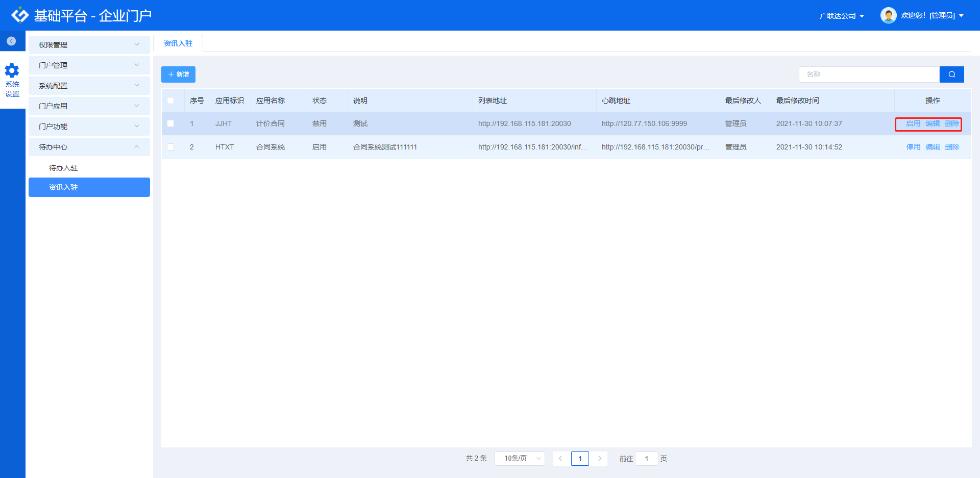This screenshot has width=980, height=478.
Task: Go to the next page arrow
Action: (x=600, y=459)
